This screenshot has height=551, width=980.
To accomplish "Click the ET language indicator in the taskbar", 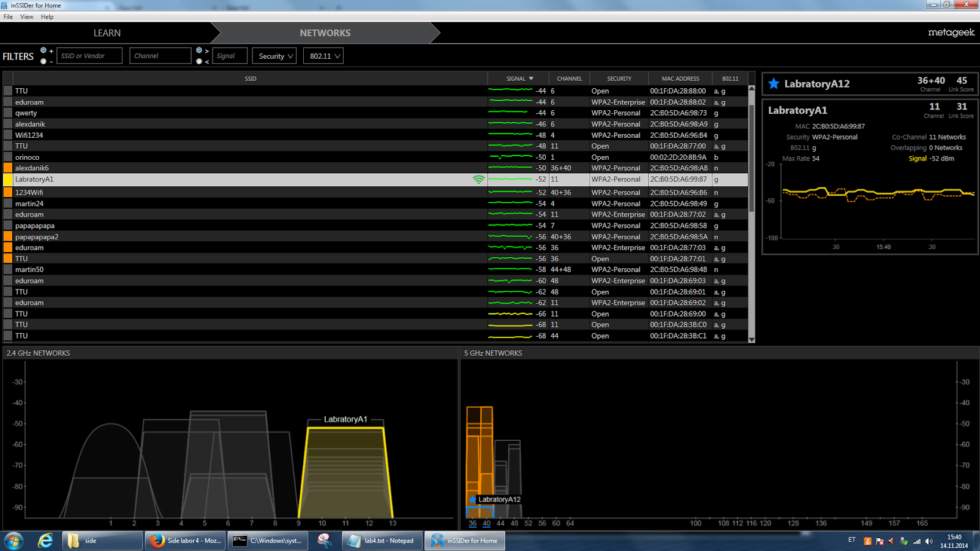I will (851, 540).
